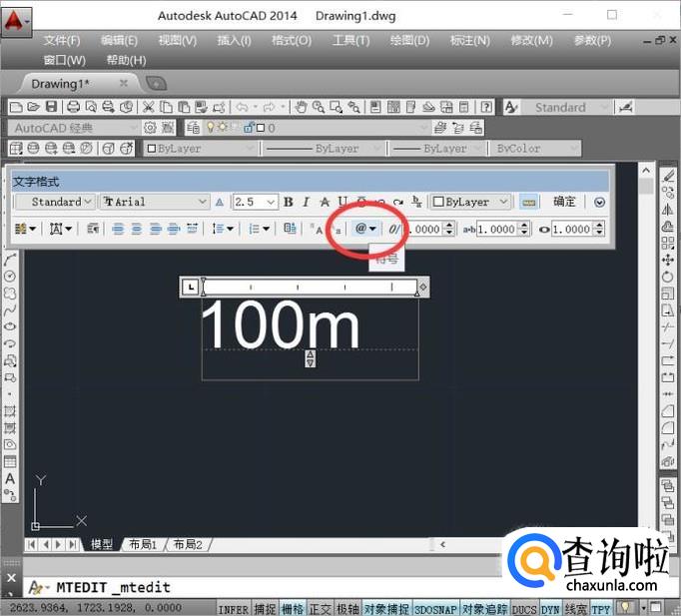Click the 确定 button in text editor
The height and width of the screenshot is (616, 681).
point(564,202)
